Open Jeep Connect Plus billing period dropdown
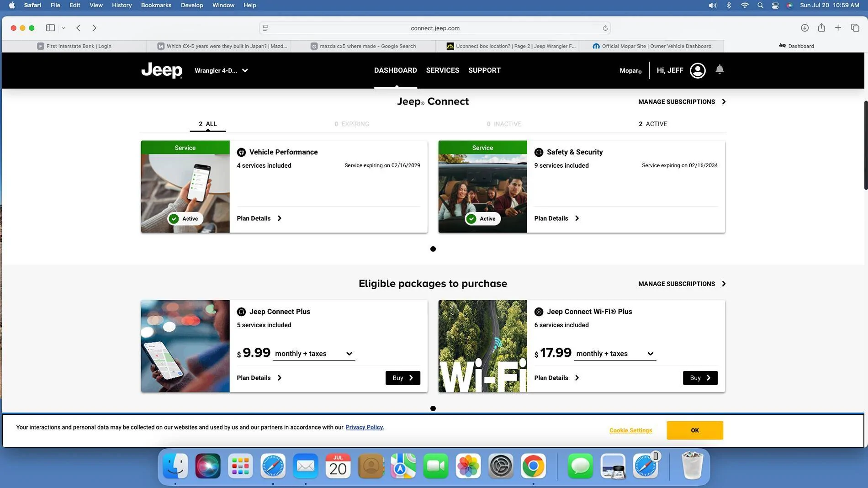The image size is (868, 488). (x=314, y=354)
